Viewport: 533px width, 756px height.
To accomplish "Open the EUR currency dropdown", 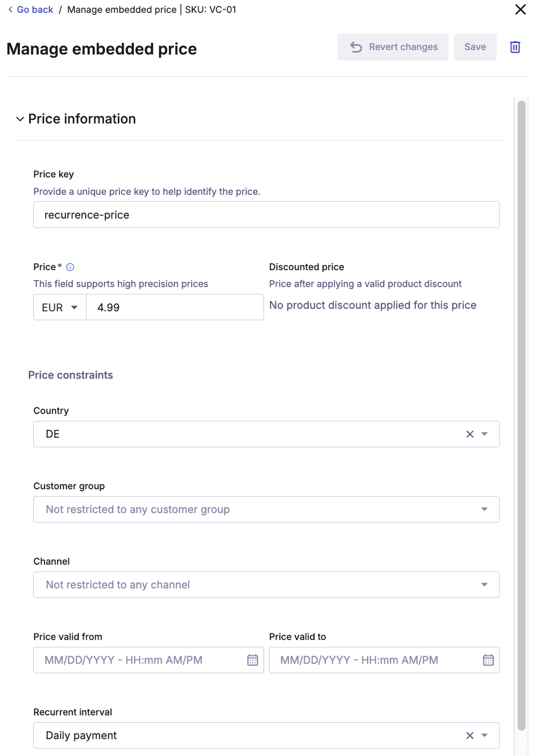I will click(x=59, y=307).
